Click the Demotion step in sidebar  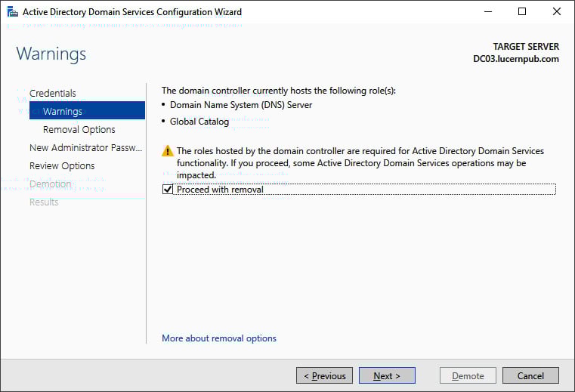point(50,184)
